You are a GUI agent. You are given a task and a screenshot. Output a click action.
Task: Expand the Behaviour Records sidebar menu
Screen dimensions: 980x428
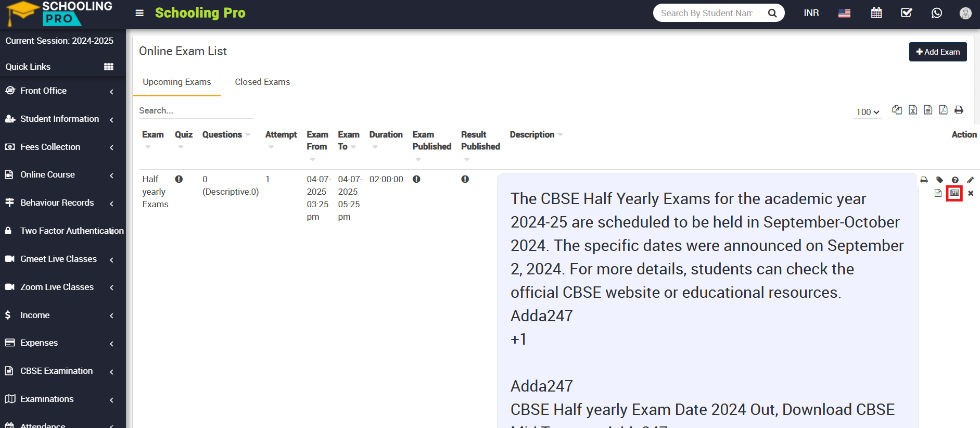click(x=62, y=203)
